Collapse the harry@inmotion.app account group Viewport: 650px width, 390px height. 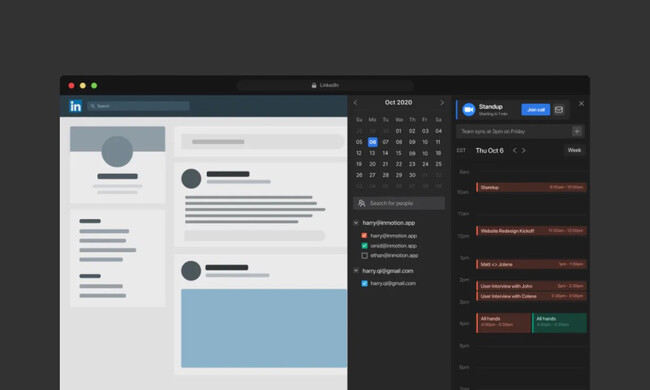[356, 223]
